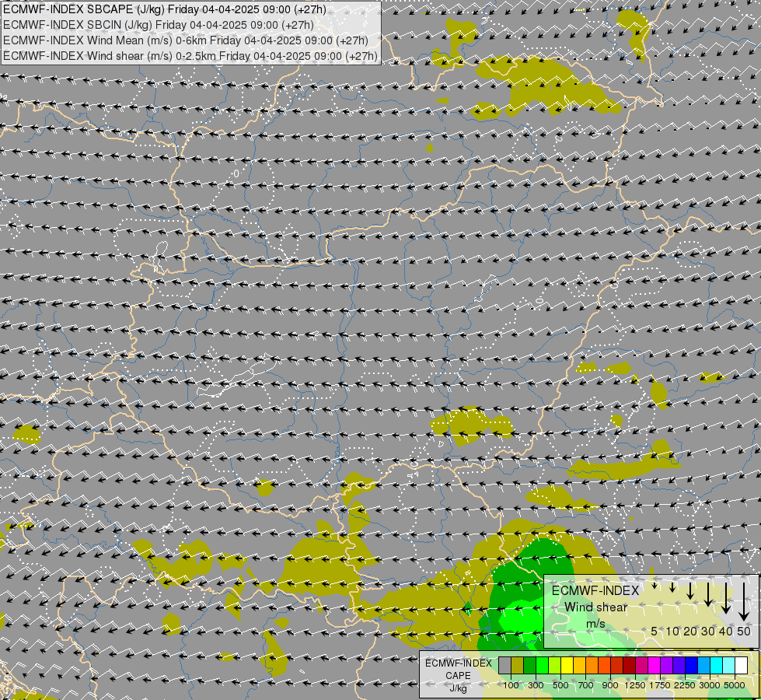The width and height of the screenshot is (761, 700).
Task: Click the 40 m/s wind shear arrow
Action: (x=726, y=598)
